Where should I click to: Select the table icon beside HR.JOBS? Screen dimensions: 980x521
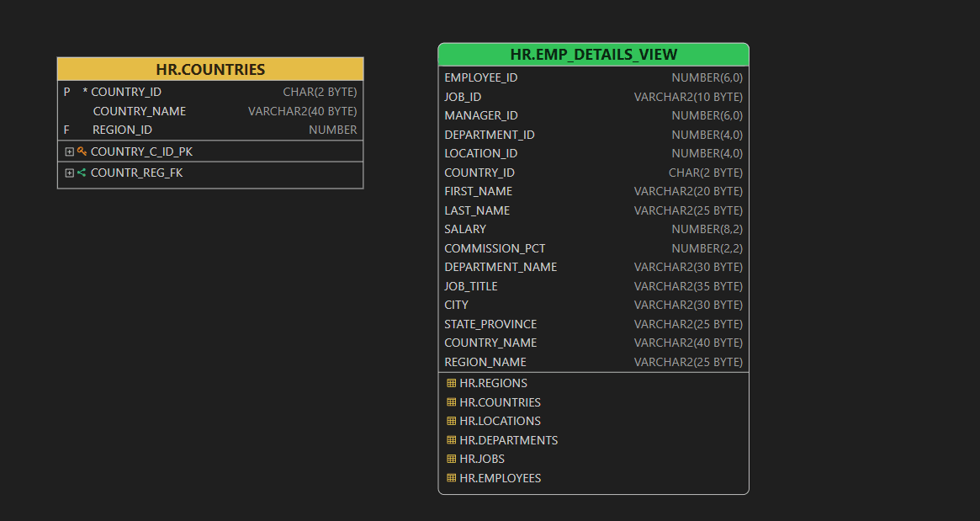pyautogui.click(x=451, y=459)
